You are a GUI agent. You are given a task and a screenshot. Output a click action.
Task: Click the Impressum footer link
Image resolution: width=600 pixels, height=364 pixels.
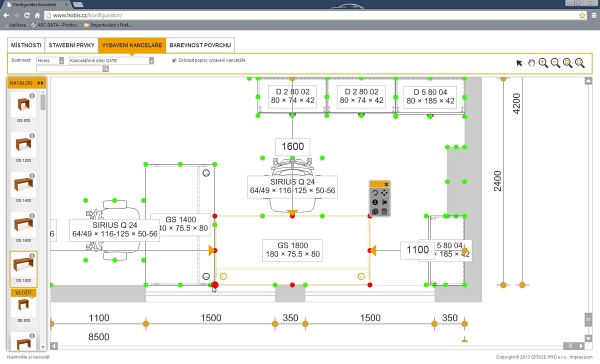pyautogui.click(x=581, y=357)
